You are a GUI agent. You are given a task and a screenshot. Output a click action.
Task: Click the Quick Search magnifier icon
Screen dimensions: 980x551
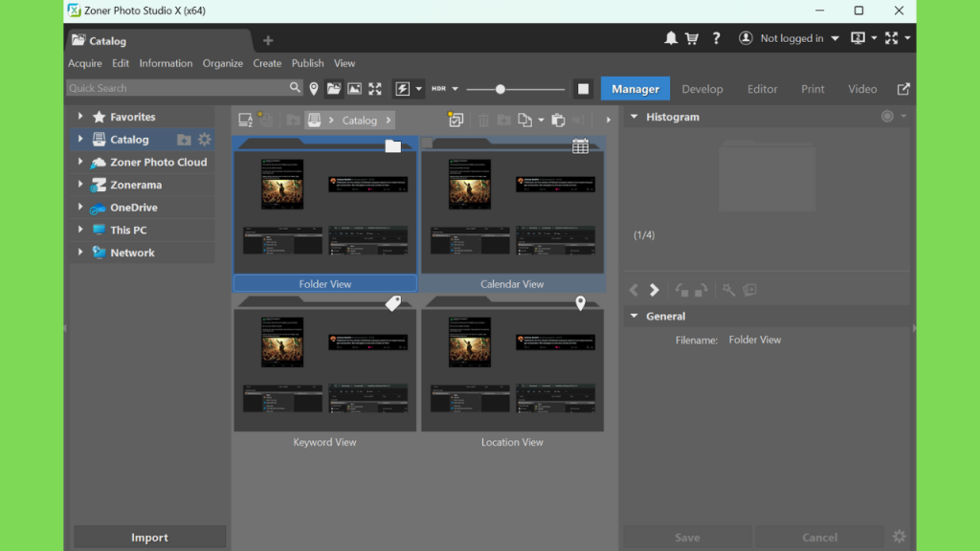click(295, 88)
